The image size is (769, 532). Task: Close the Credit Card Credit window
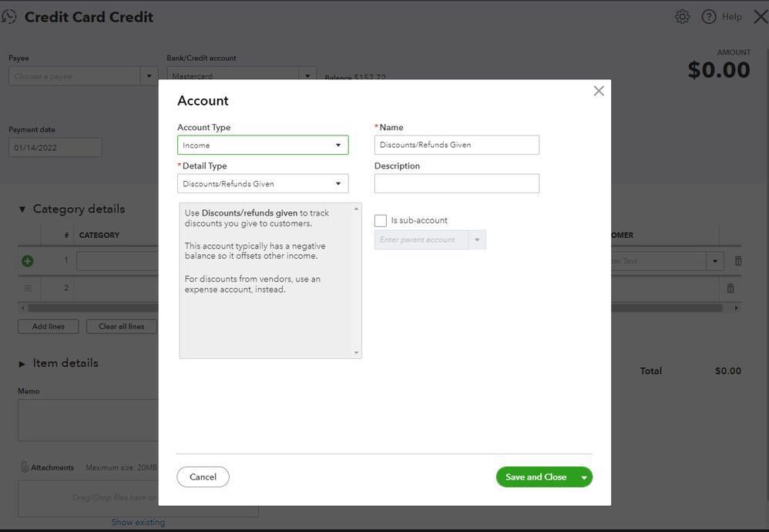tap(761, 17)
